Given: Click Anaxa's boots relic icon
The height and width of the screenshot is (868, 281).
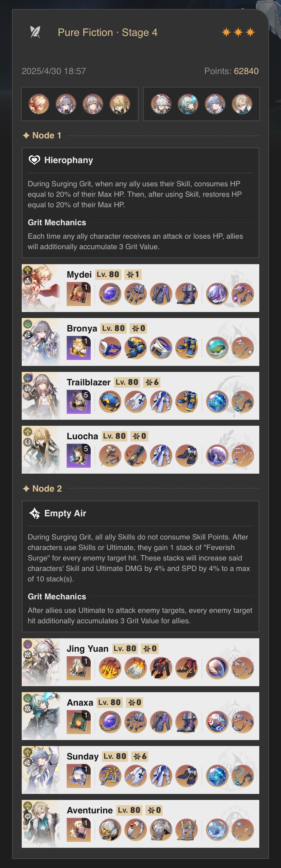Looking at the screenshot, I should point(187,722).
